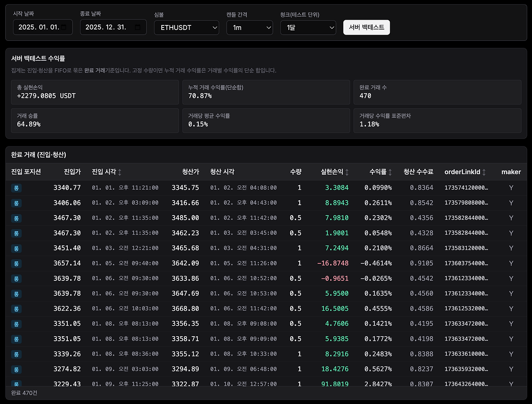Click the 거래 승률 64.89% card
The image size is (532, 404).
pos(95,121)
